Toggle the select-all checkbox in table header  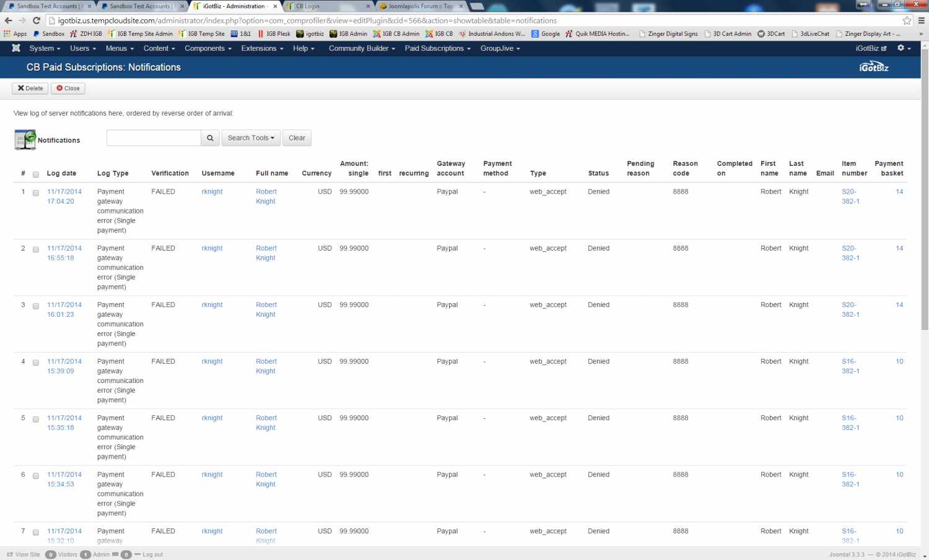point(36,174)
